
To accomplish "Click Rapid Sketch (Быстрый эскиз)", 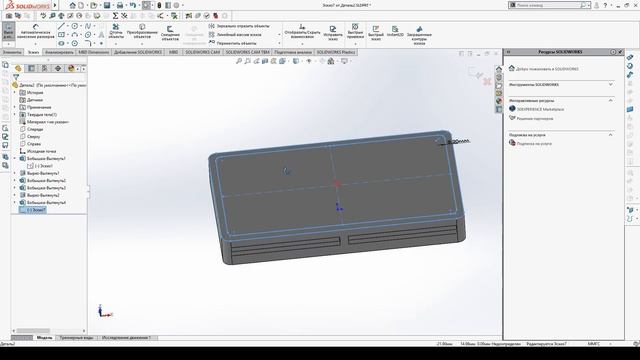I will [x=376, y=33].
